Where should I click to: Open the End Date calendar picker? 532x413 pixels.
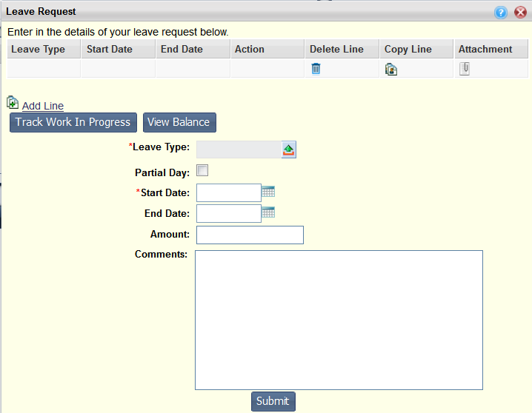point(268,212)
